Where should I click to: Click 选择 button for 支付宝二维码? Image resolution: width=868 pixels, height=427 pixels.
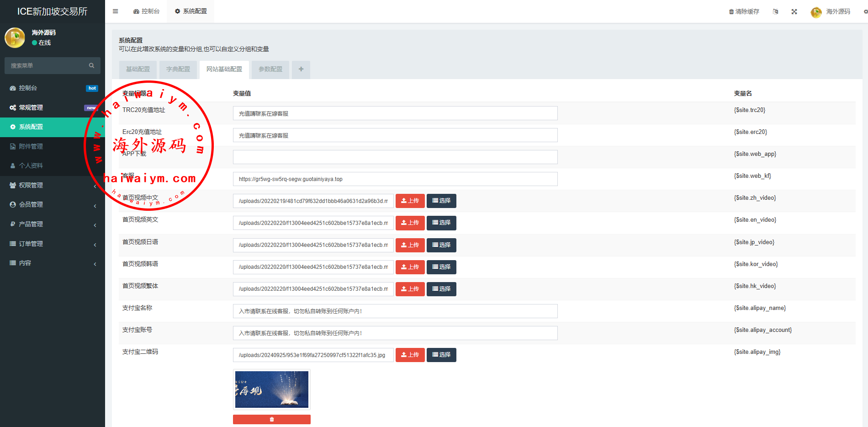(441, 355)
